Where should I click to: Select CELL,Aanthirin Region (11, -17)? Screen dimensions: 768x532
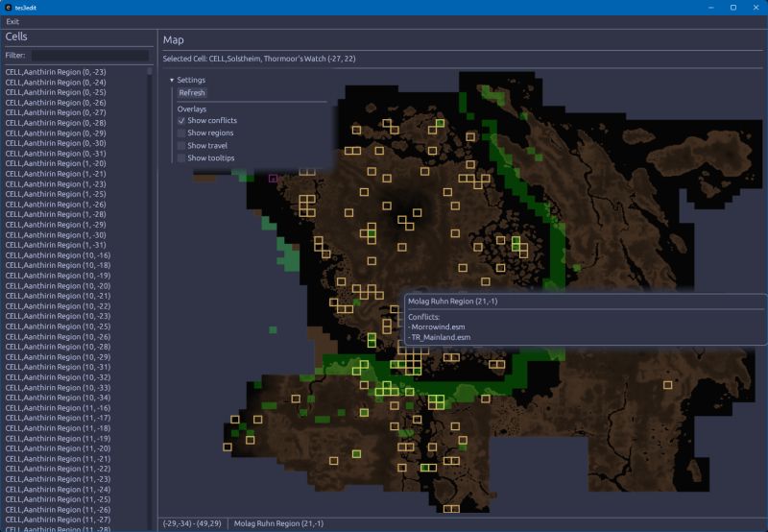[58, 419]
